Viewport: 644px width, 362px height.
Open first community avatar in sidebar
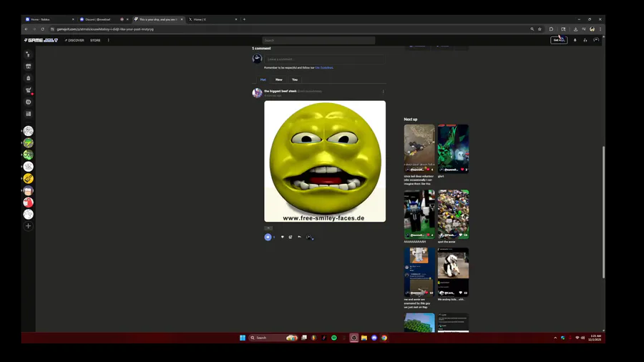(x=29, y=131)
